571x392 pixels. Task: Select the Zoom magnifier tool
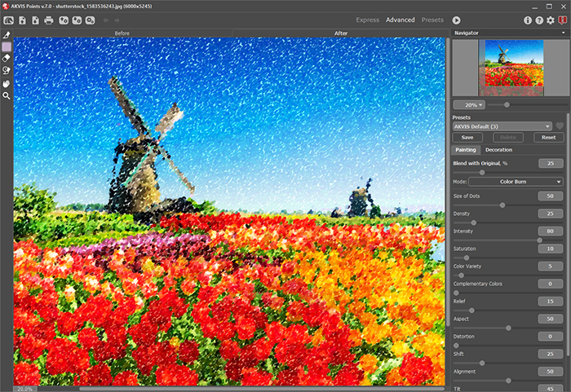[x=7, y=95]
